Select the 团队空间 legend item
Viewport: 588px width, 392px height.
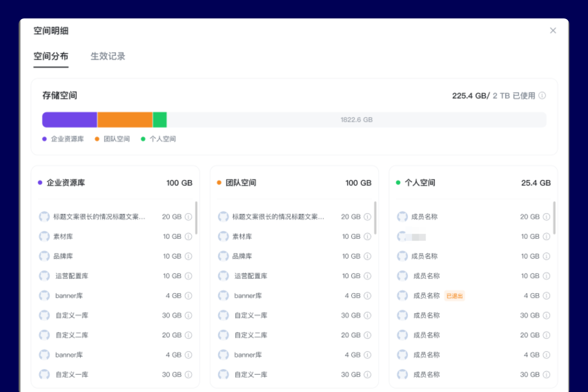(x=113, y=139)
